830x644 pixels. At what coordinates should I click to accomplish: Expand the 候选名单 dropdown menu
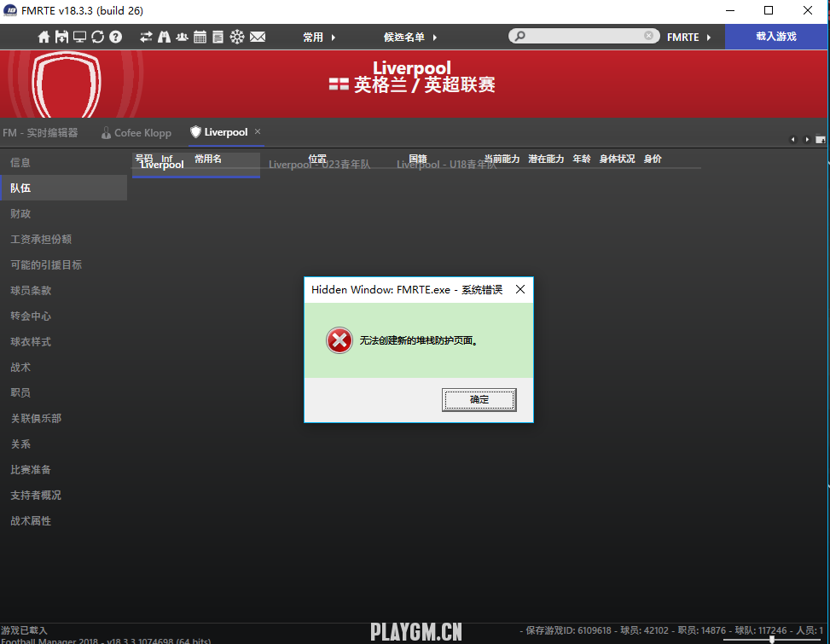(x=410, y=37)
